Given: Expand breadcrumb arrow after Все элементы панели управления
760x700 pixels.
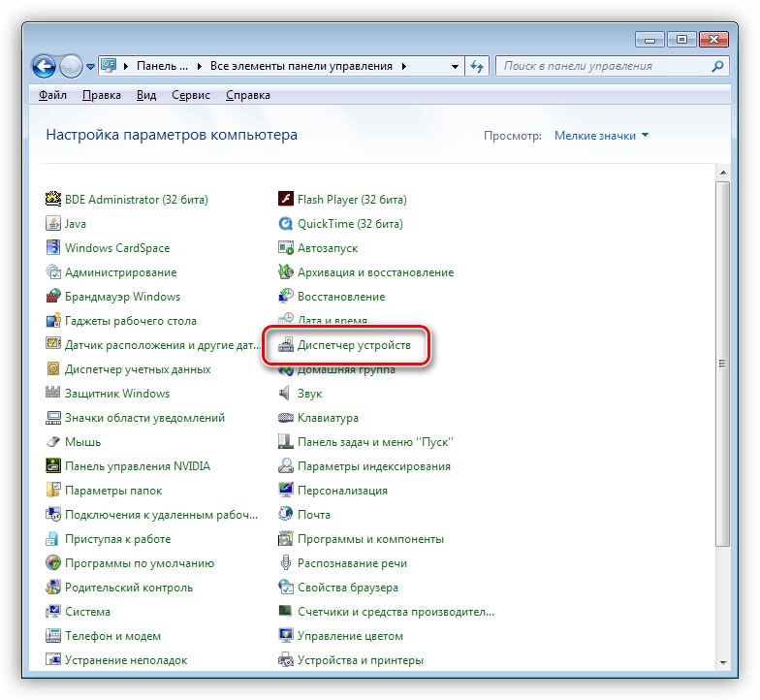Looking at the screenshot, I should click(x=403, y=66).
